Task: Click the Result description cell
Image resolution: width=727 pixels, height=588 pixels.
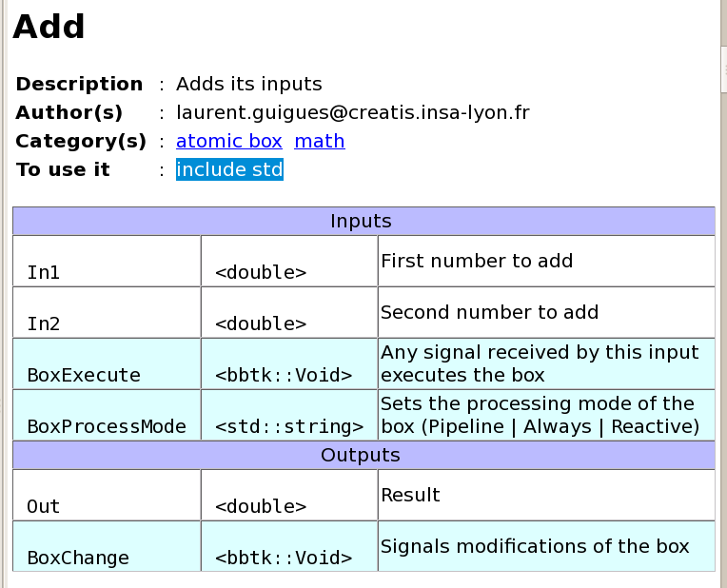Action: tap(546, 496)
